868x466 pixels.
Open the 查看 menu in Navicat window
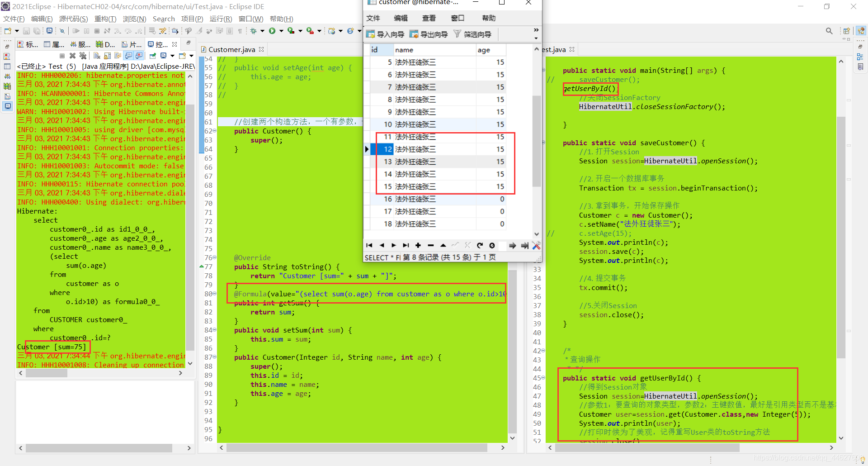(x=429, y=18)
